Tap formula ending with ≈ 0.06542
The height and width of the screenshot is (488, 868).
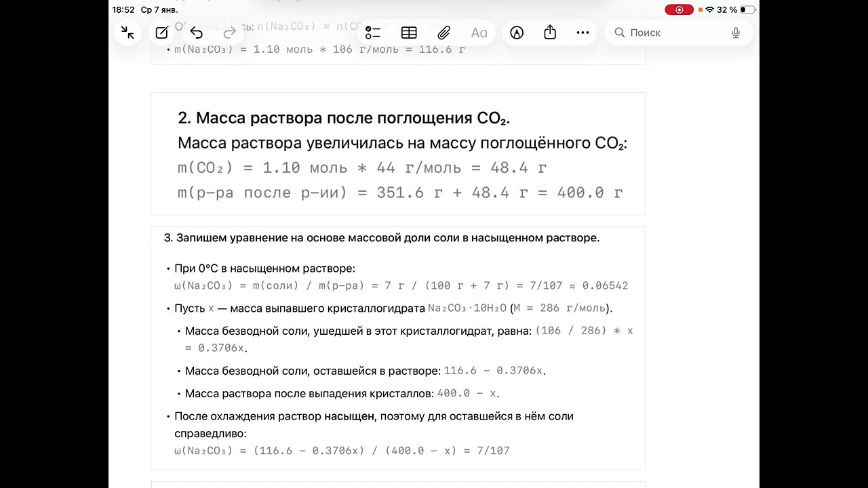click(401, 285)
